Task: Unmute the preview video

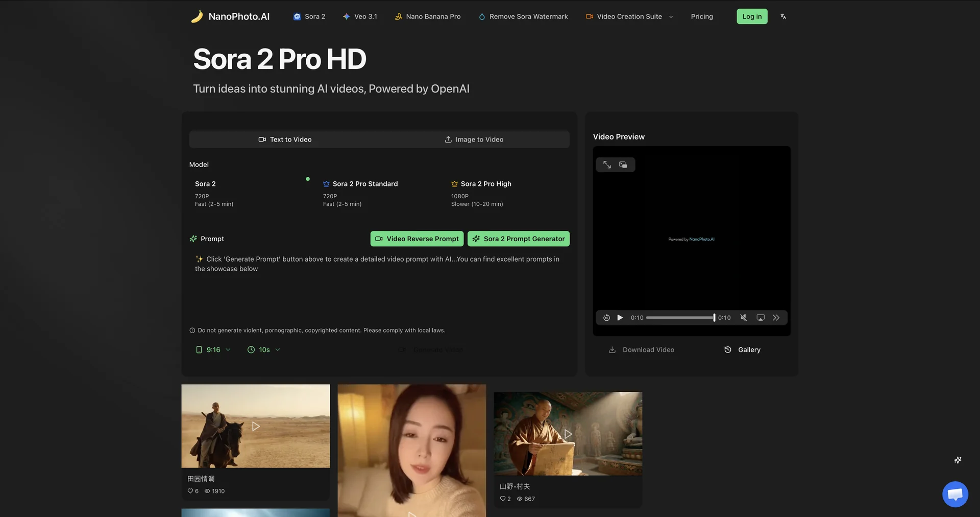Action: coord(744,318)
